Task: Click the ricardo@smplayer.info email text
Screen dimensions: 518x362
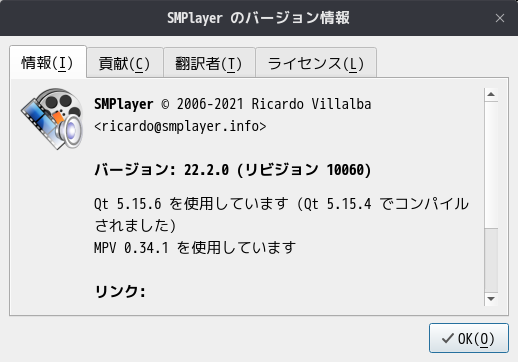Action: point(180,126)
